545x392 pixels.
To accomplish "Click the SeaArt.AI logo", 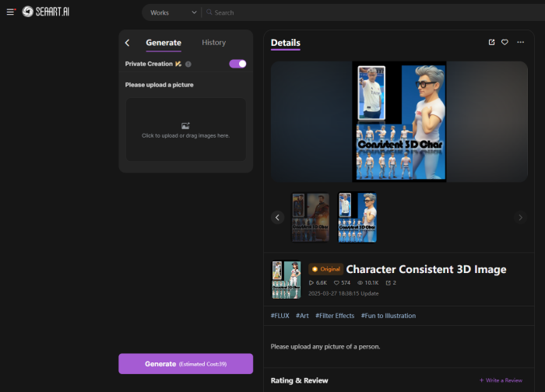I will pyautogui.click(x=45, y=12).
